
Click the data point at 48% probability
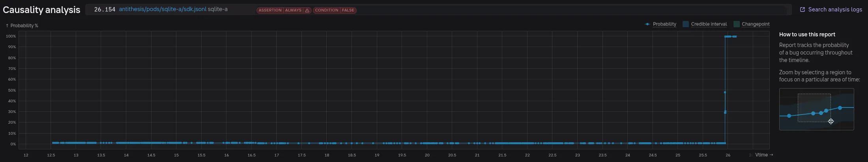coord(725,92)
